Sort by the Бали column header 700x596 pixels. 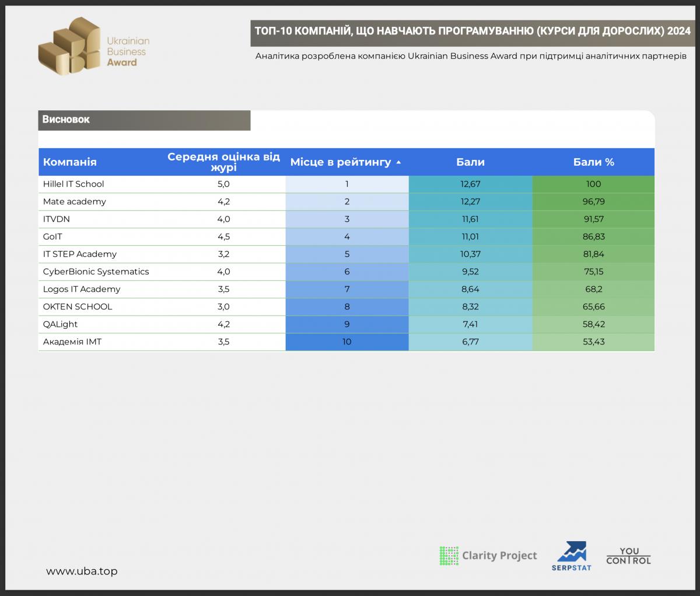(470, 162)
